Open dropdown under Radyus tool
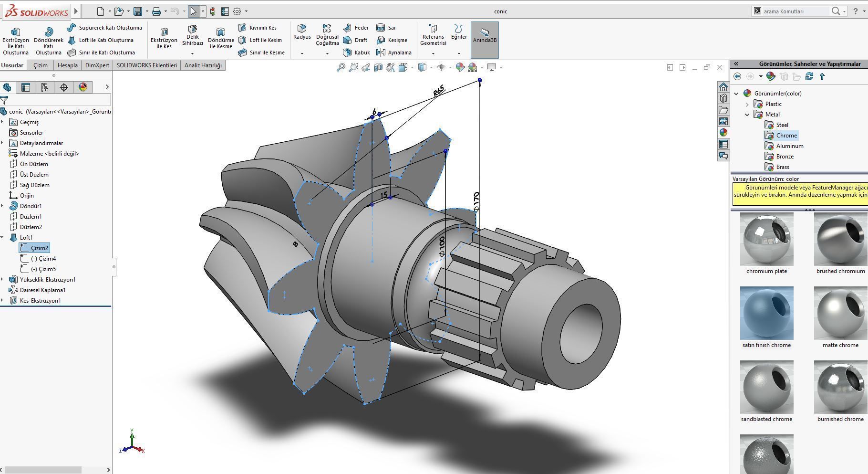The image size is (868, 474). [302, 53]
